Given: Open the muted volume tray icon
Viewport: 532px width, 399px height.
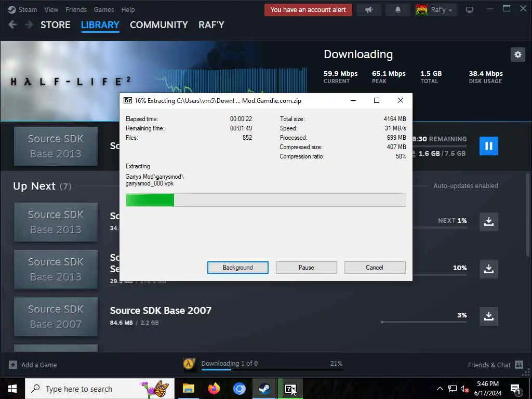Looking at the screenshot, I should point(464,389).
